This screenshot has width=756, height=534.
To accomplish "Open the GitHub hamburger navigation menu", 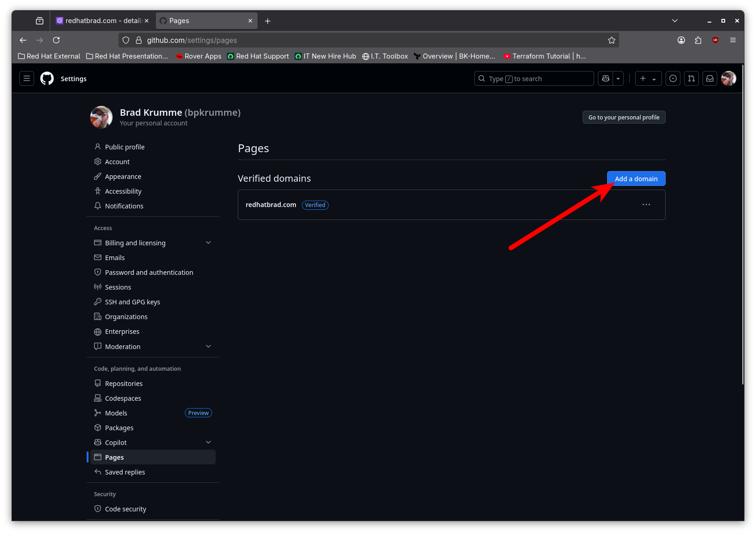I will pyautogui.click(x=27, y=78).
